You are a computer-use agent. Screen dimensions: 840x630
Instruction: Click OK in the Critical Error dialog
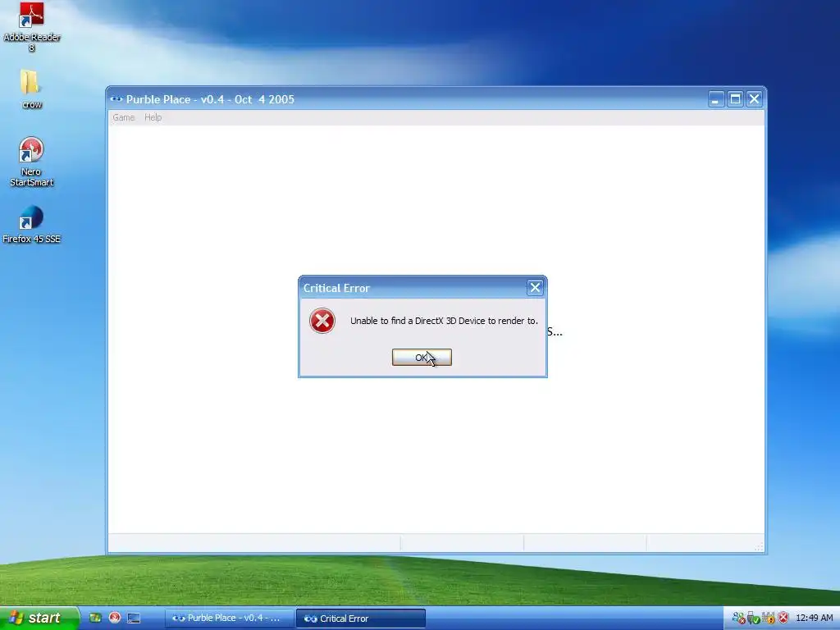tap(422, 358)
